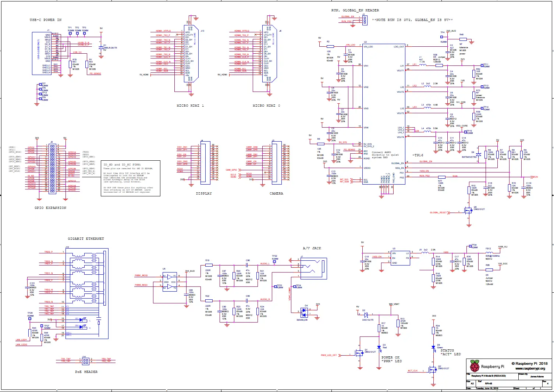Select the 'GPIO EXPANSION' section label

point(50,208)
